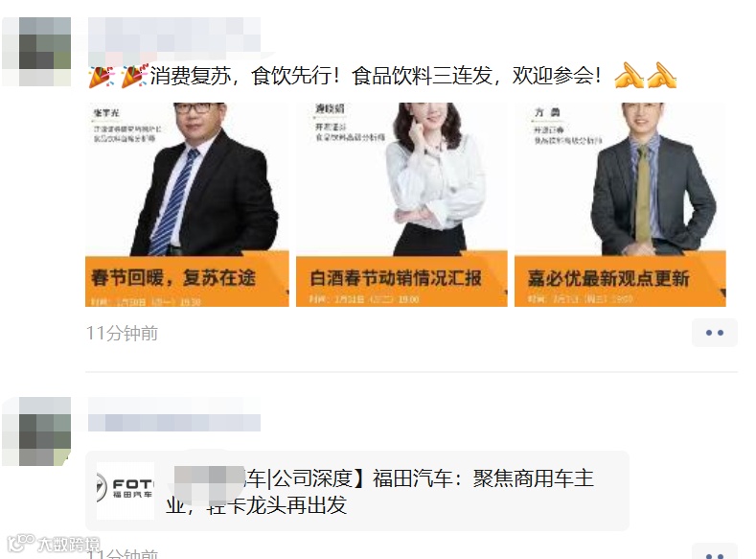Click the cut-off timestamp below the Foton card
The image size is (756, 559).
122,553
